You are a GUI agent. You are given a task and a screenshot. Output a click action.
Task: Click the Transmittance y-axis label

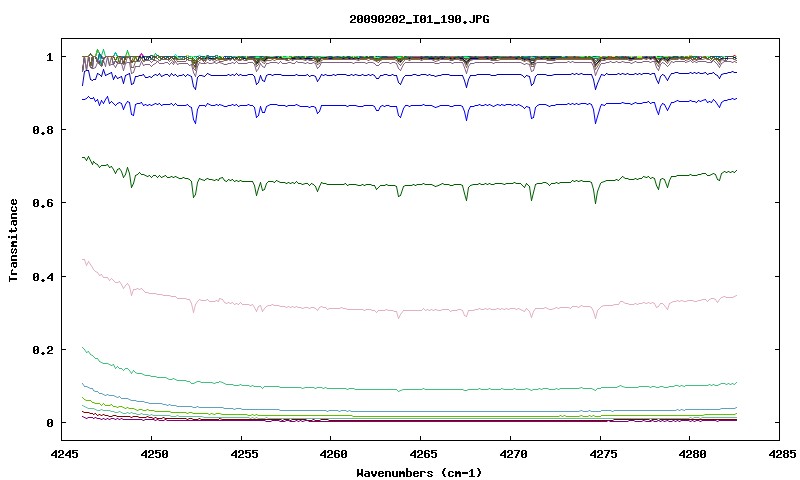[14, 240]
